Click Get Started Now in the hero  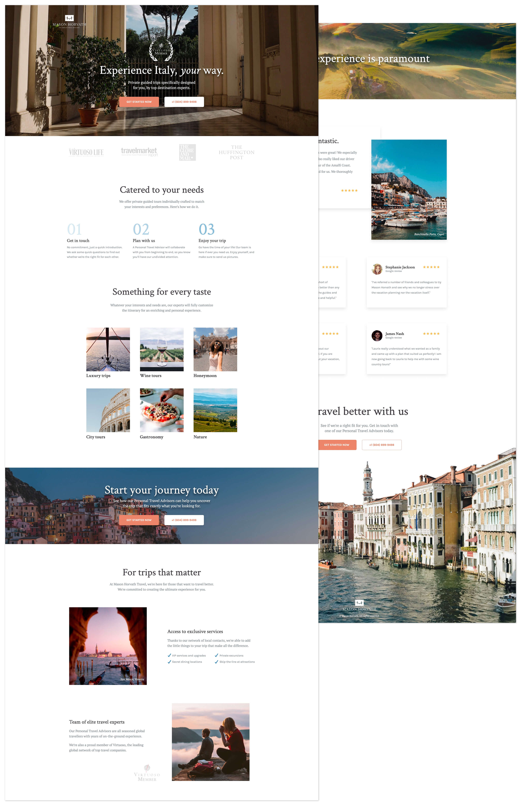coord(139,102)
